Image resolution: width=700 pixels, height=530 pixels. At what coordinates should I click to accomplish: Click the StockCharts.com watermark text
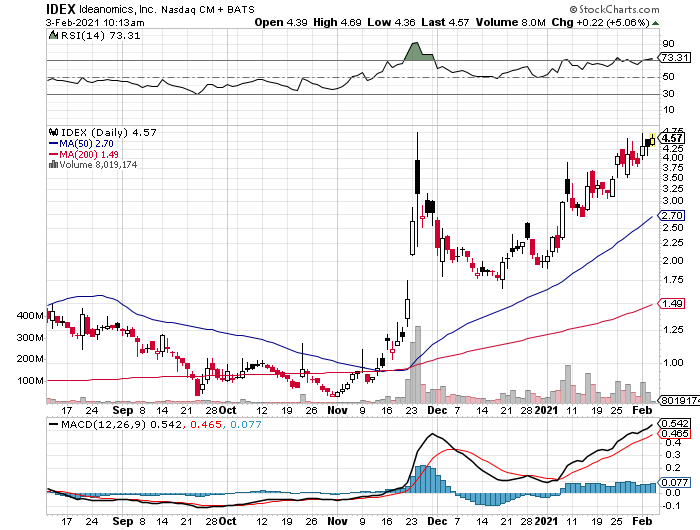point(614,9)
